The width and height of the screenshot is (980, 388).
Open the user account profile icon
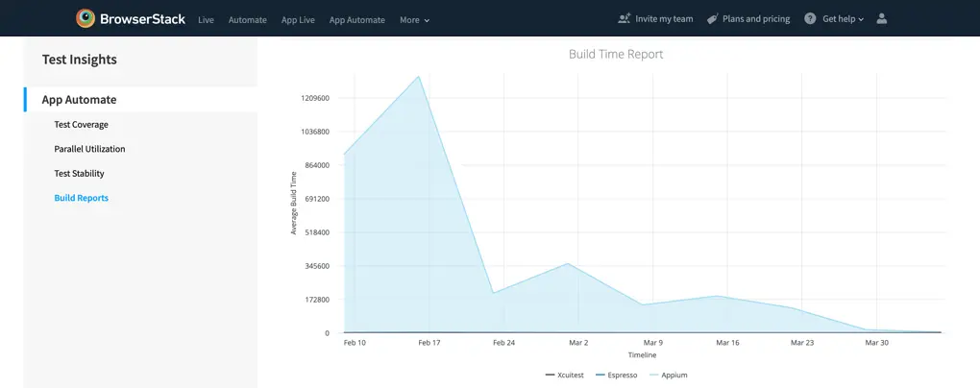pyautogui.click(x=882, y=18)
